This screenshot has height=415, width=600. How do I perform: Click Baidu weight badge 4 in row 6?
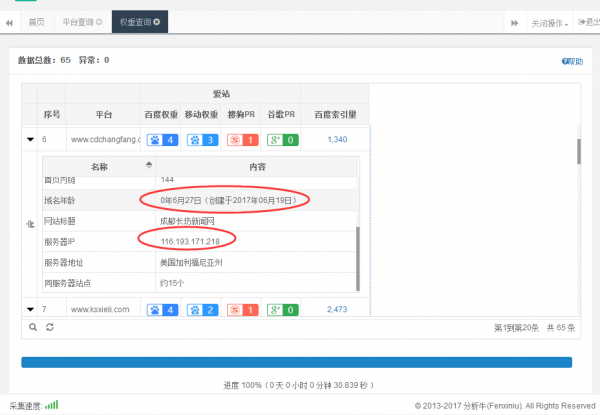click(x=161, y=139)
